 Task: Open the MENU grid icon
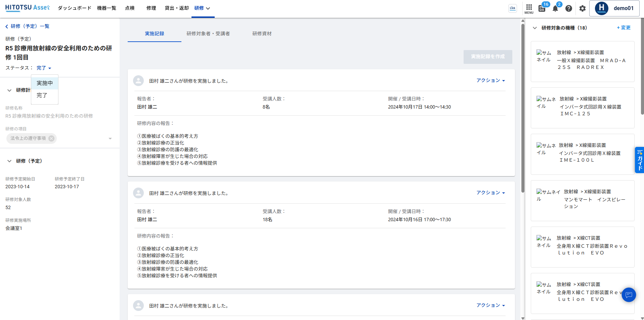coord(529,9)
